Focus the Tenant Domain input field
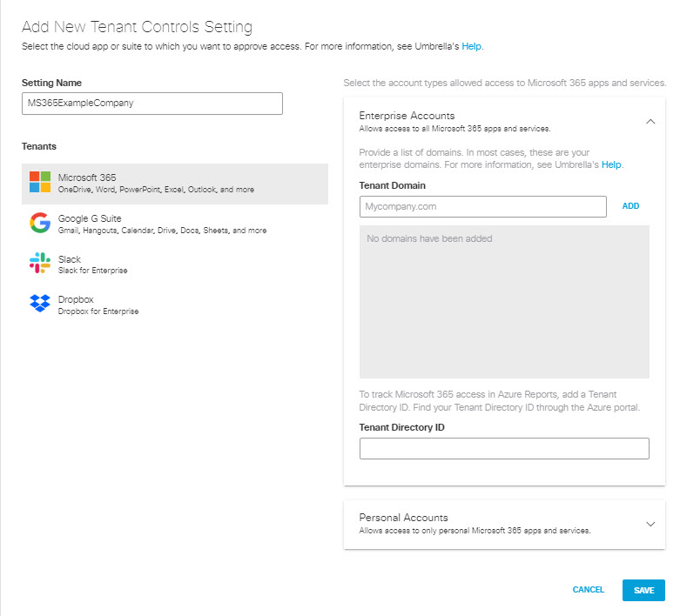 pyautogui.click(x=482, y=206)
